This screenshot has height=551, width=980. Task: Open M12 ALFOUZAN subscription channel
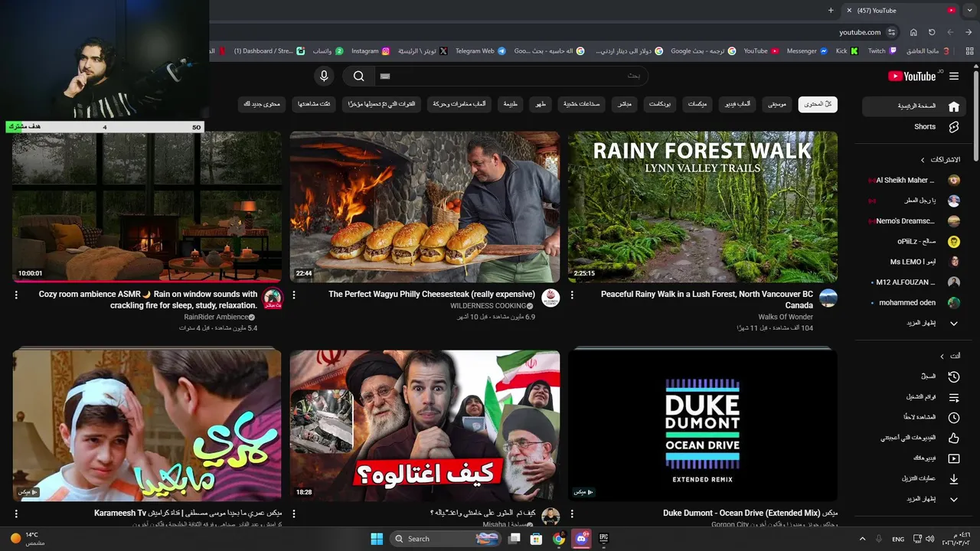[x=914, y=282]
